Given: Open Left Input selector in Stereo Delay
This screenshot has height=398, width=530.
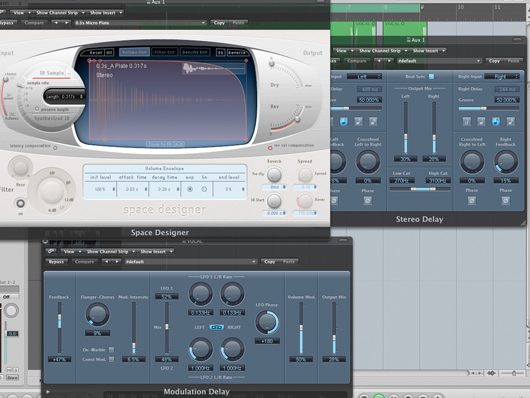Looking at the screenshot, I should 364,76.
